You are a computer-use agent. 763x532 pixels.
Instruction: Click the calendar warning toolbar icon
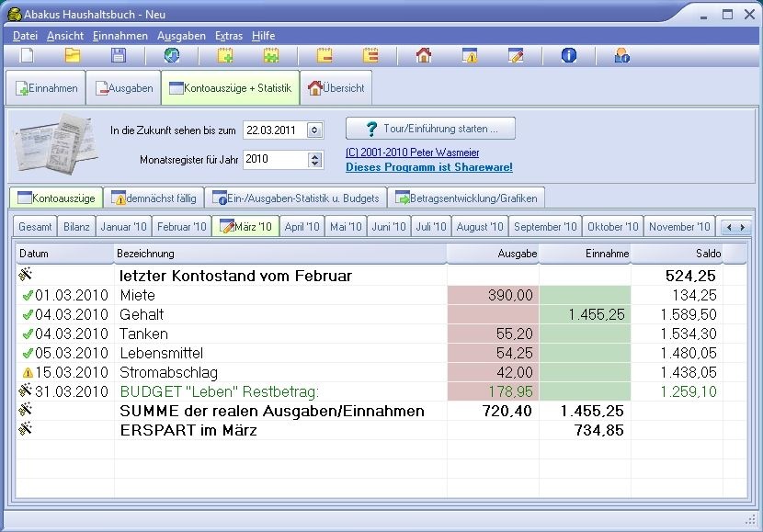(x=470, y=56)
